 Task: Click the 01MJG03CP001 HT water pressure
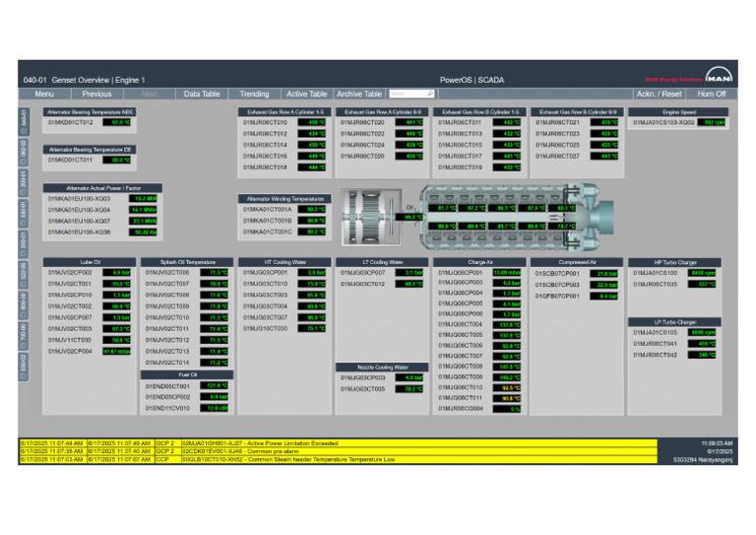point(312,273)
